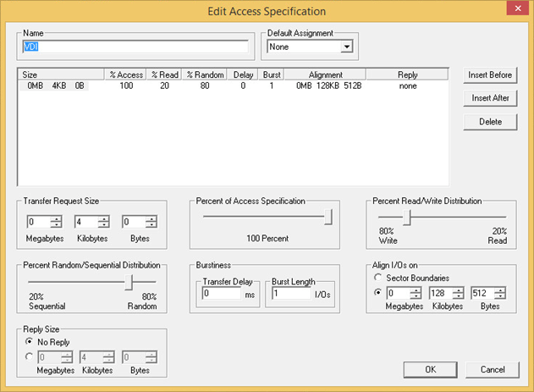The image size is (534, 392).
Task: Confirm the dialog with OK
Action: pyautogui.click(x=431, y=369)
